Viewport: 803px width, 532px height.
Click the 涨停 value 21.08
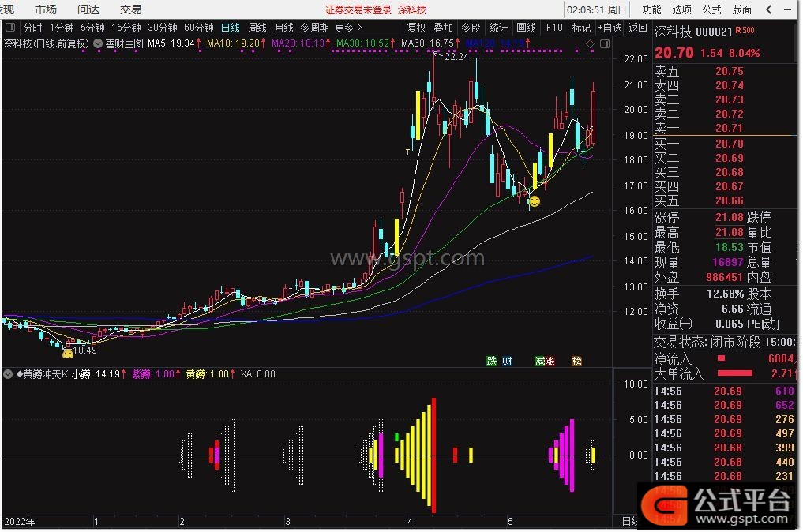click(730, 217)
